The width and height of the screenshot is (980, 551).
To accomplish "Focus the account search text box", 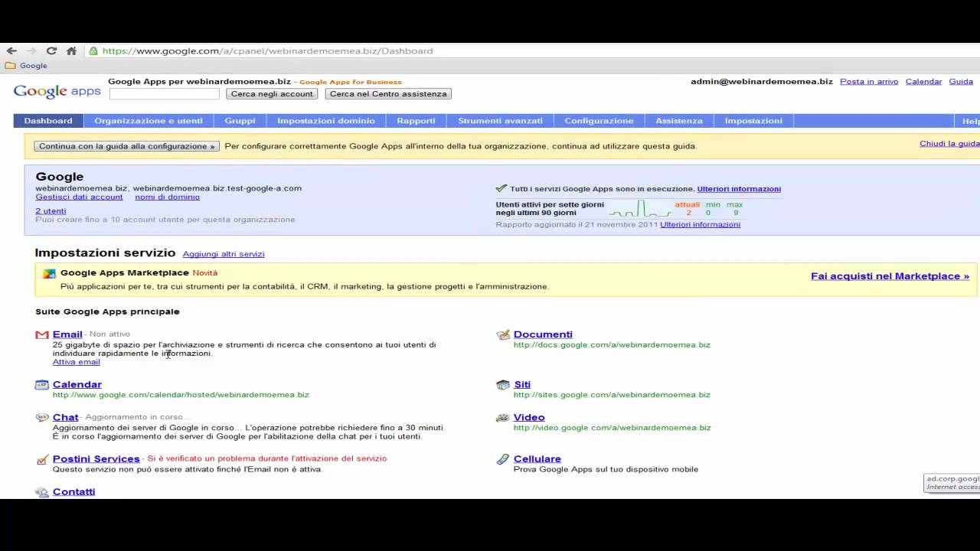I will [x=165, y=94].
